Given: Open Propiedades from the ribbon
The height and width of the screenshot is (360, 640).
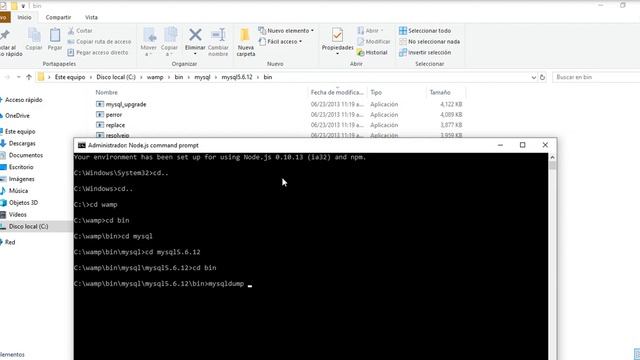Looking at the screenshot, I should point(337,41).
